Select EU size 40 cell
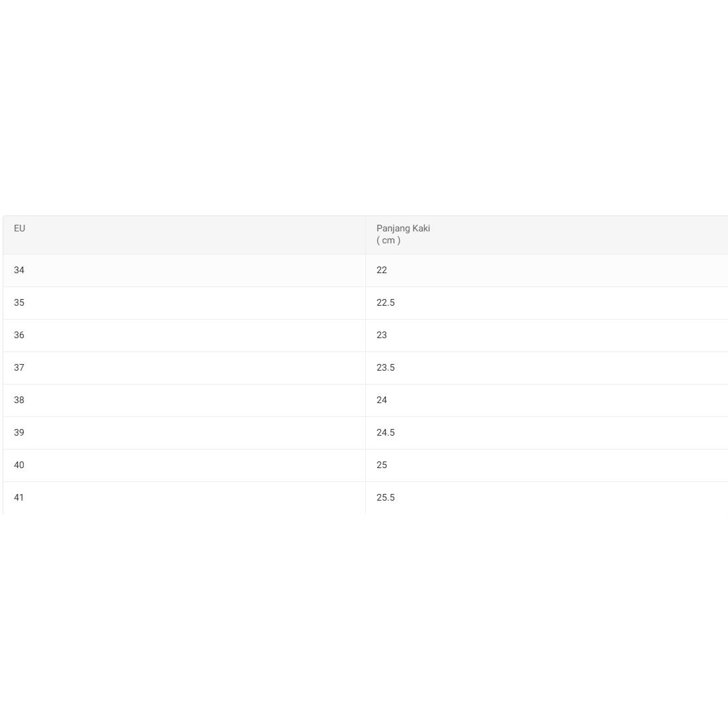This screenshot has width=728, height=728. [x=19, y=465]
